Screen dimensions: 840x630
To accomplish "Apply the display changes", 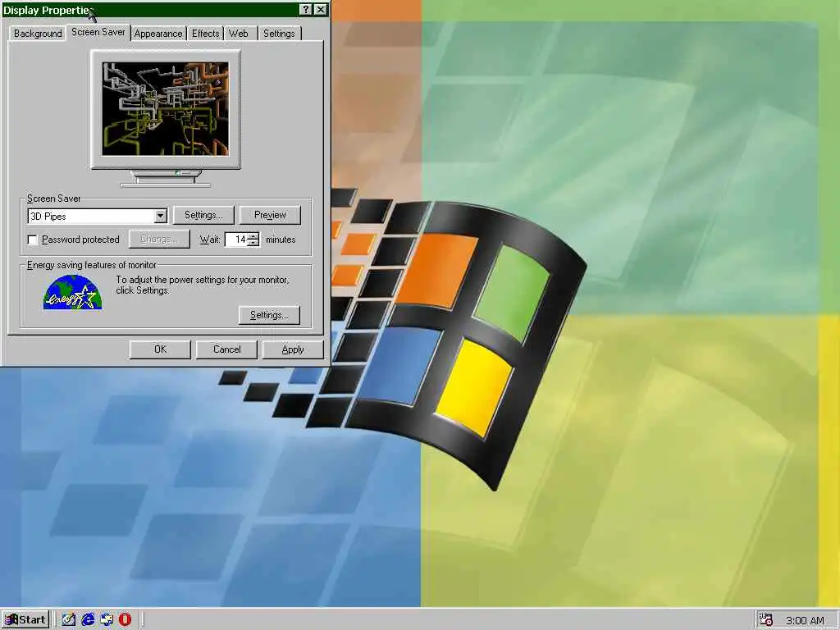I will 293,349.
